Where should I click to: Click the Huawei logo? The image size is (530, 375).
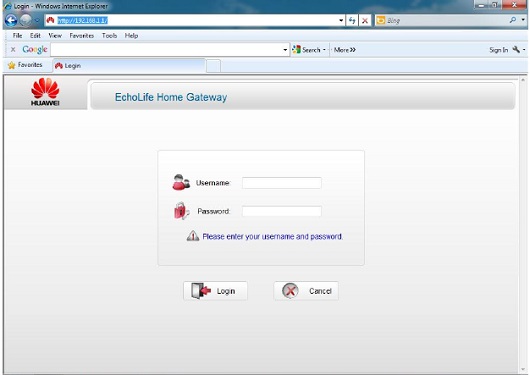[45, 92]
